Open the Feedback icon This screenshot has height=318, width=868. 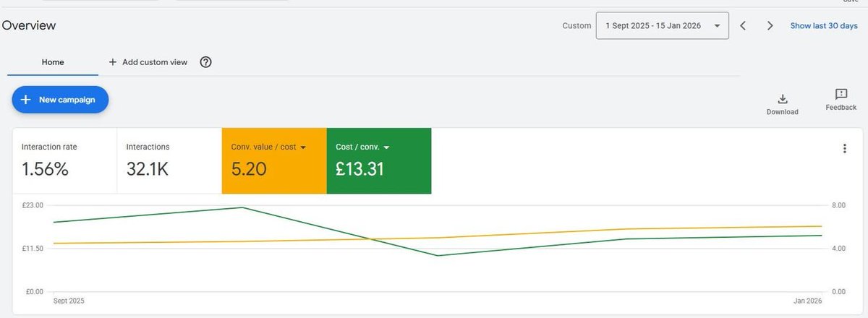pyautogui.click(x=841, y=95)
